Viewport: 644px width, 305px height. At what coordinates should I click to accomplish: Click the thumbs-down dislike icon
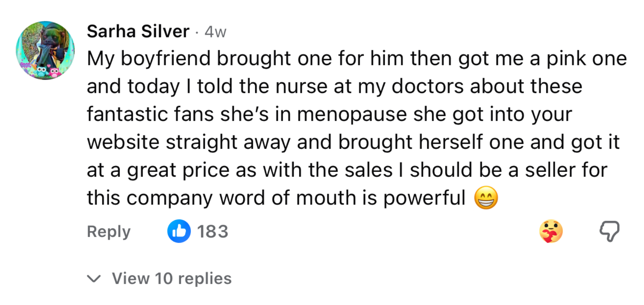pos(609,231)
